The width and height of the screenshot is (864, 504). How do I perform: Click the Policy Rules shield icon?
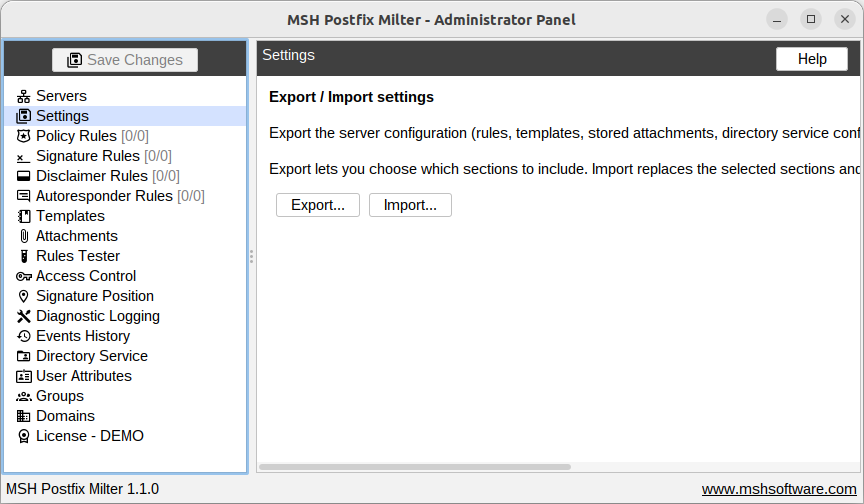23,136
